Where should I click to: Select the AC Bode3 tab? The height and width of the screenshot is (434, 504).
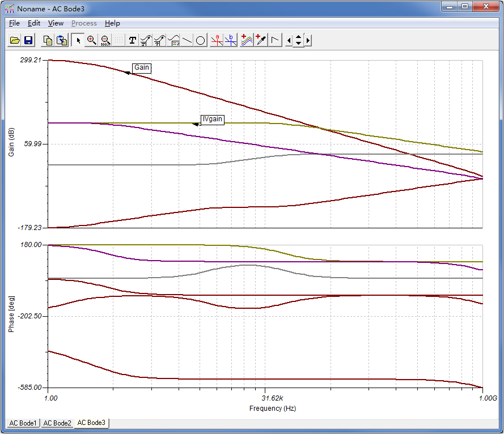click(91, 423)
